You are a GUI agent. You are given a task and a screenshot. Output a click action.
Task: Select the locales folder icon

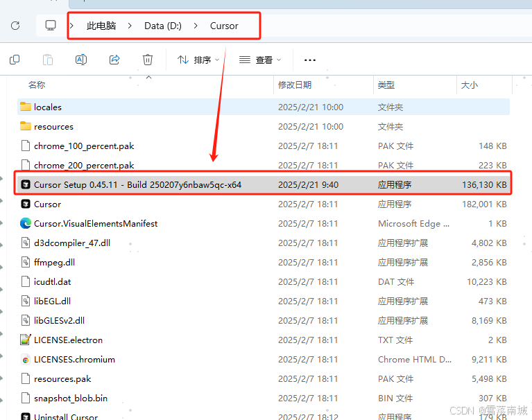26,107
